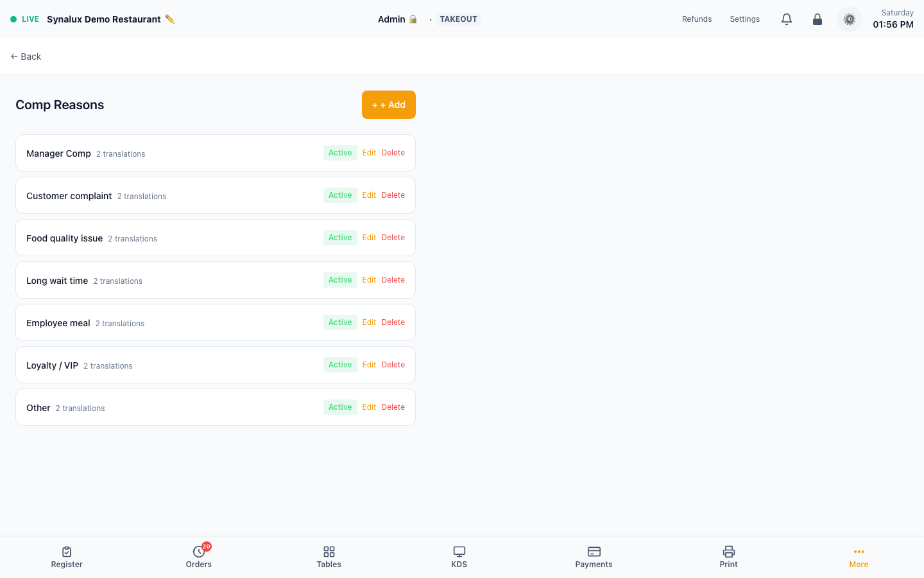The height and width of the screenshot is (578, 924).
Task: Open Refunds in the top bar
Action: pyautogui.click(x=697, y=19)
